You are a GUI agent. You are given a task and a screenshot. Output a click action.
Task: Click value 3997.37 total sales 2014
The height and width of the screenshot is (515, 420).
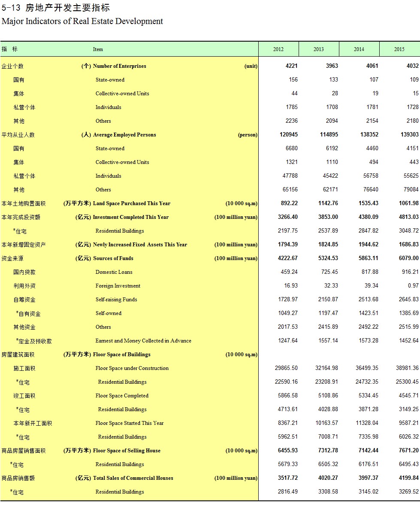369,478
